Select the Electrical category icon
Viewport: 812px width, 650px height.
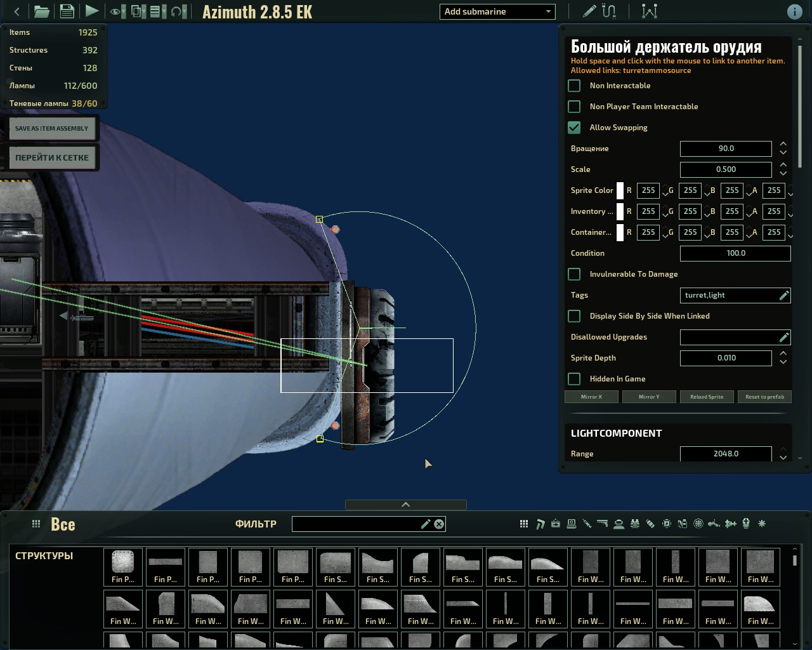[x=667, y=524]
